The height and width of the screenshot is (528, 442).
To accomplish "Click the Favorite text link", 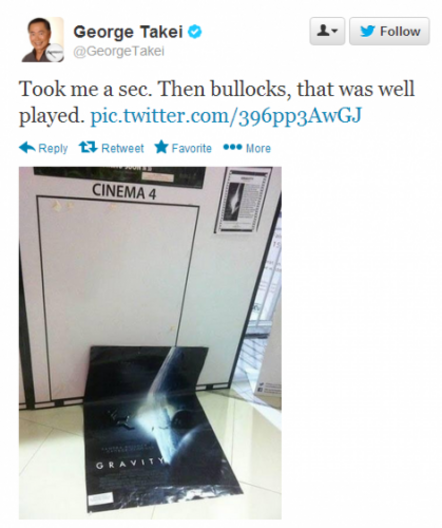I will pos(192,148).
